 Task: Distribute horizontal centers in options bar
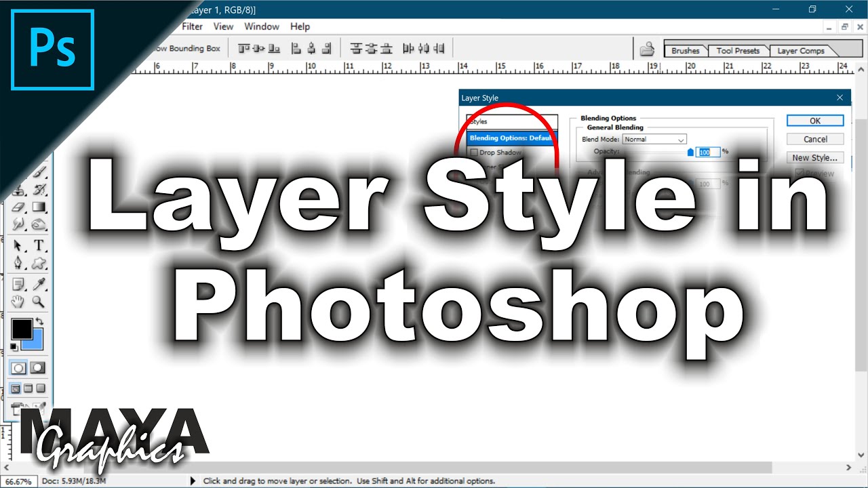424,48
